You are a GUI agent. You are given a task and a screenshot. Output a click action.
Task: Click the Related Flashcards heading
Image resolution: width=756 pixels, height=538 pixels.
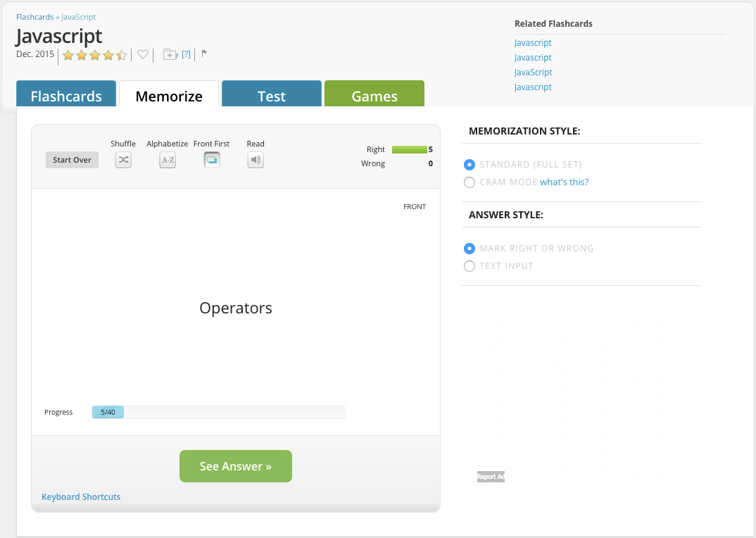click(x=553, y=24)
